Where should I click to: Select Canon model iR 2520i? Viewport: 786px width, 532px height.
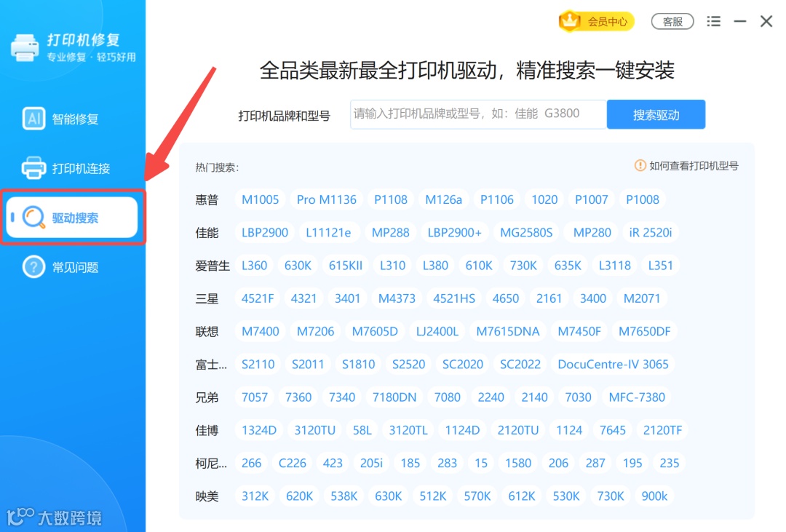(651, 233)
